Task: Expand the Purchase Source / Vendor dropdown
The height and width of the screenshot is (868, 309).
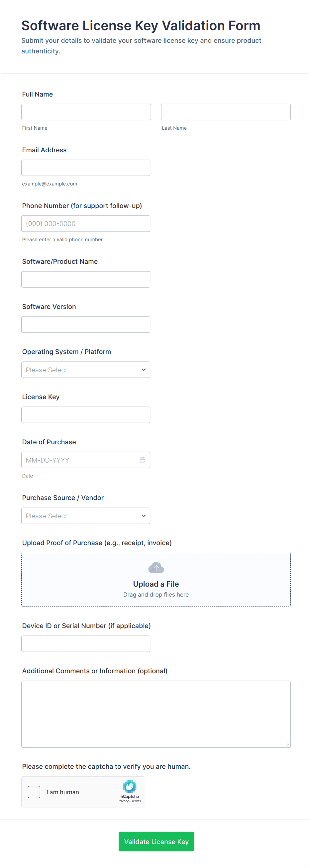Action: pyautogui.click(x=86, y=516)
